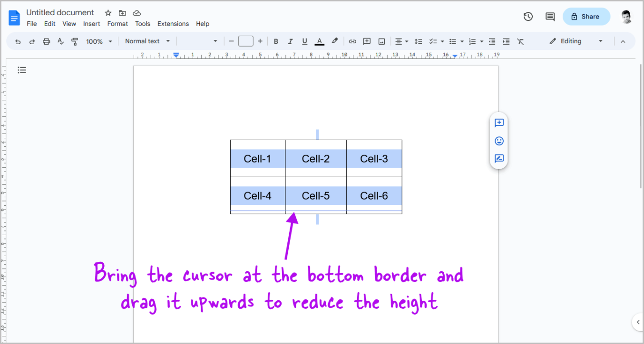Add a comment from side panel
The width and height of the screenshot is (644, 344).
coord(499,123)
